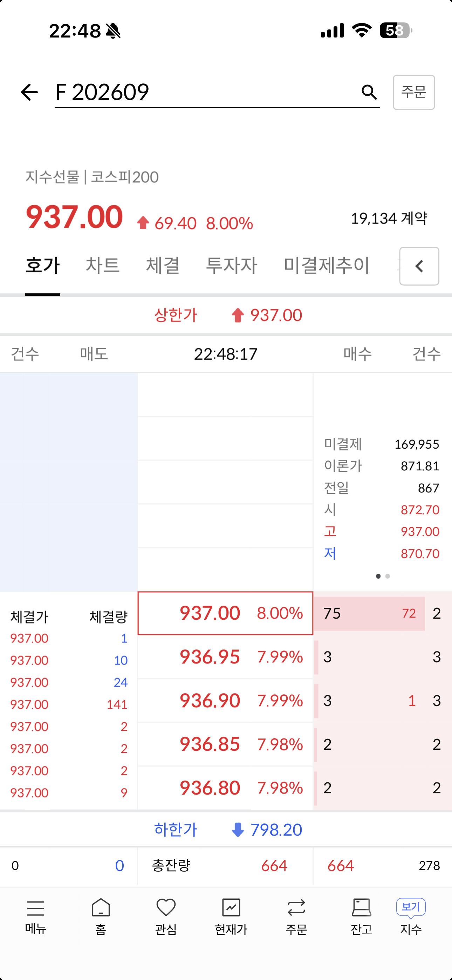Select the 상한가 937.00 row
This screenshot has width=452, height=980.
click(x=226, y=315)
